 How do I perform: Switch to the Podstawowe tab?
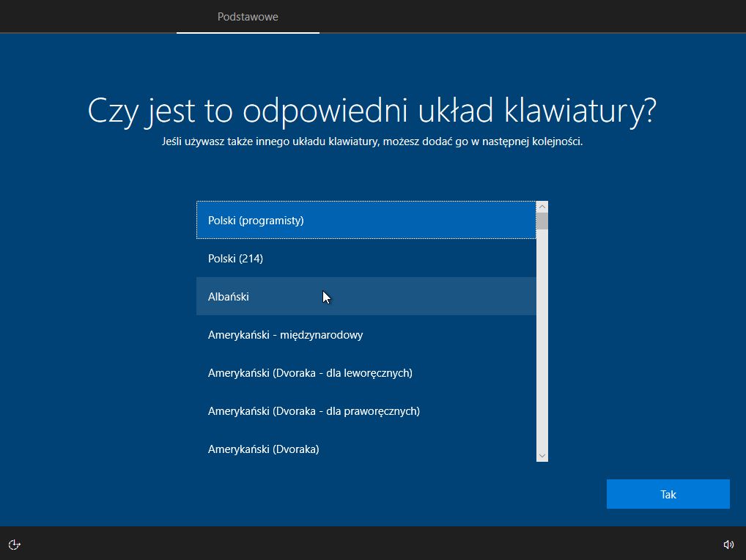tap(248, 17)
